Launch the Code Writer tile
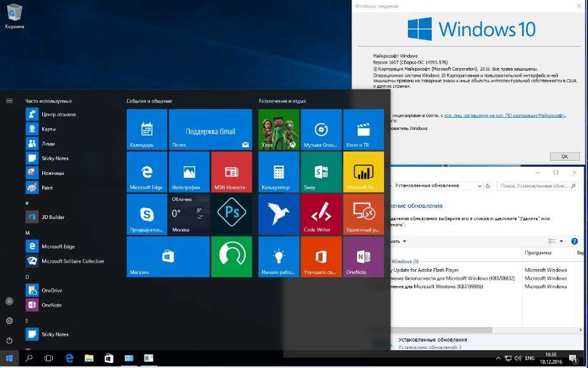Image resolution: width=588 pixels, height=368 pixels. [x=321, y=215]
